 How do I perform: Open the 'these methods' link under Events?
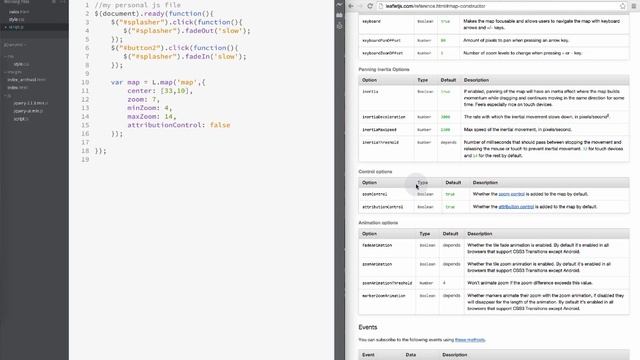[470, 340]
